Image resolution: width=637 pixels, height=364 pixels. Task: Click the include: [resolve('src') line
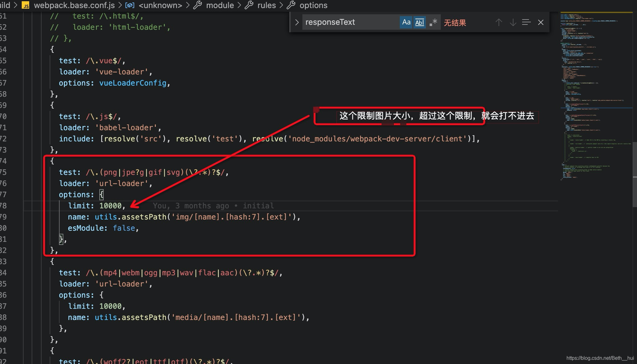click(x=269, y=139)
